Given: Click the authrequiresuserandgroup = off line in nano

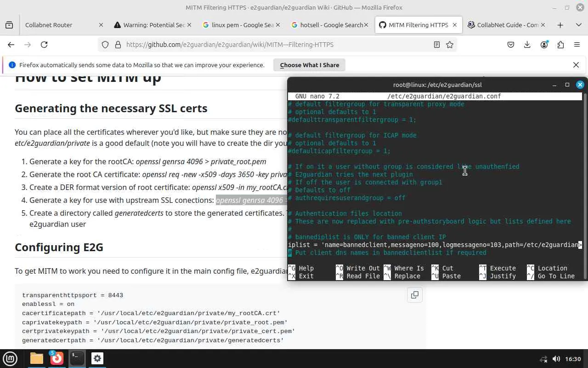Looking at the screenshot, I should click(x=347, y=198).
